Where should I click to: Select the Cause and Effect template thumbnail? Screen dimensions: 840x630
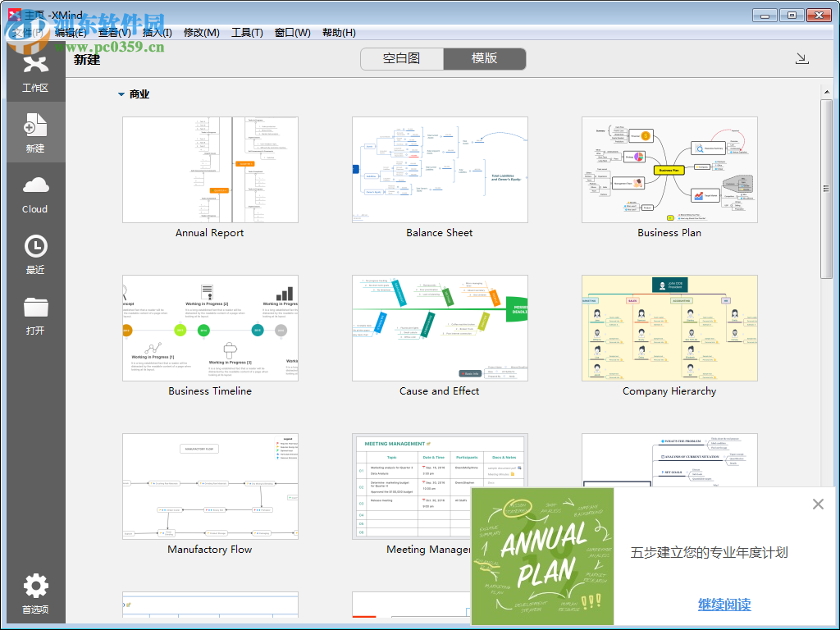[x=440, y=328]
